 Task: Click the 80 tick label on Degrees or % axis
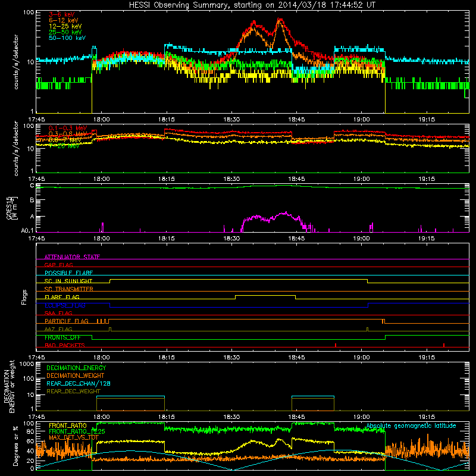[30, 431]
